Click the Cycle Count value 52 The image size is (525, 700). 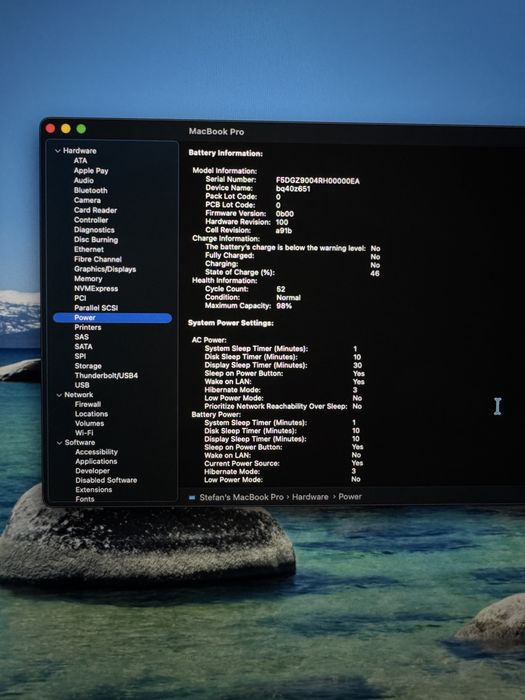tap(281, 289)
